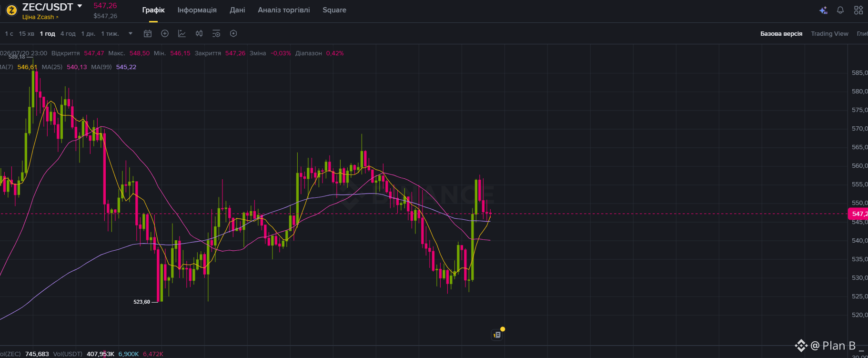868x358 pixels.
Task: Open the AI assistant sparkle icon
Action: coord(823,10)
